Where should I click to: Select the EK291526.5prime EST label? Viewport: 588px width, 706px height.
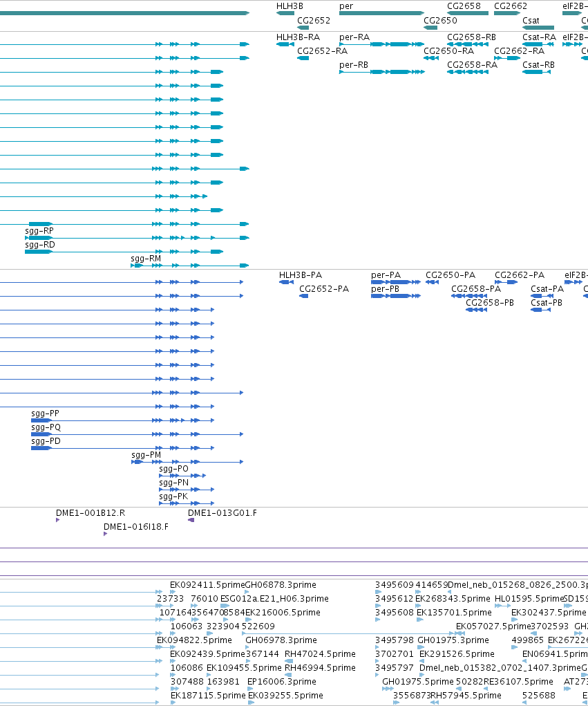457,653
